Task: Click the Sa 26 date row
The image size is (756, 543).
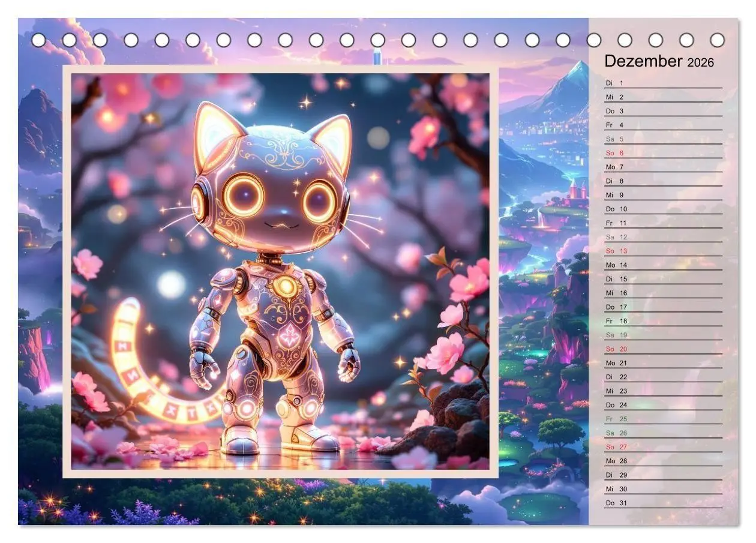Action: coord(663,433)
